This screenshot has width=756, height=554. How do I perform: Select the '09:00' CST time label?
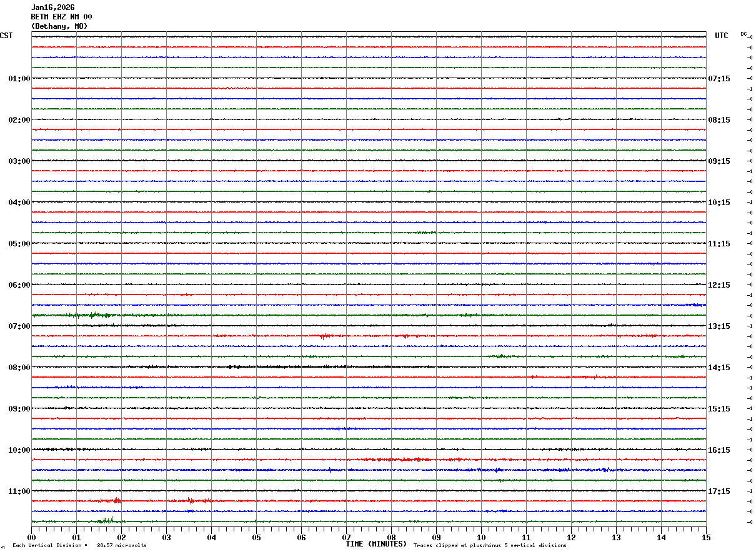click(19, 409)
